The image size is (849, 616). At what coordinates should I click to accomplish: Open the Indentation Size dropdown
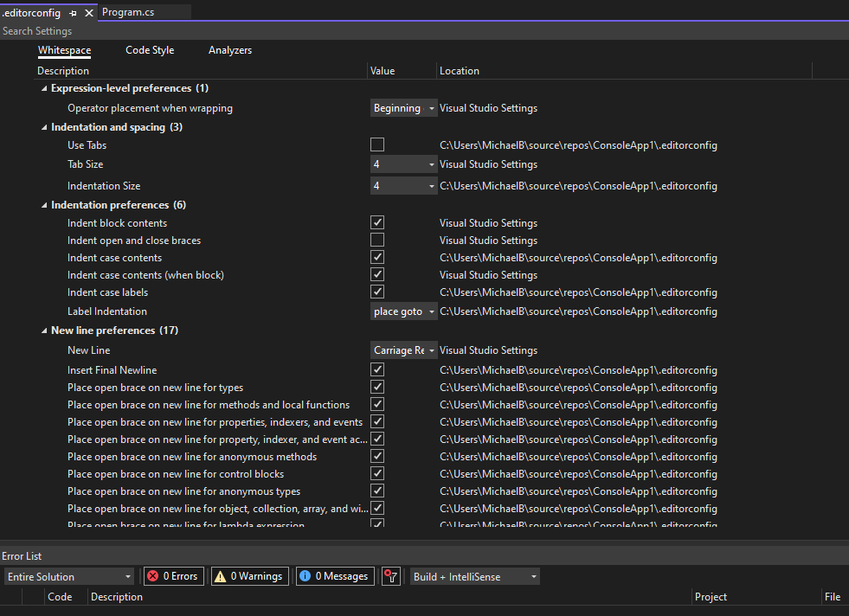click(x=403, y=186)
